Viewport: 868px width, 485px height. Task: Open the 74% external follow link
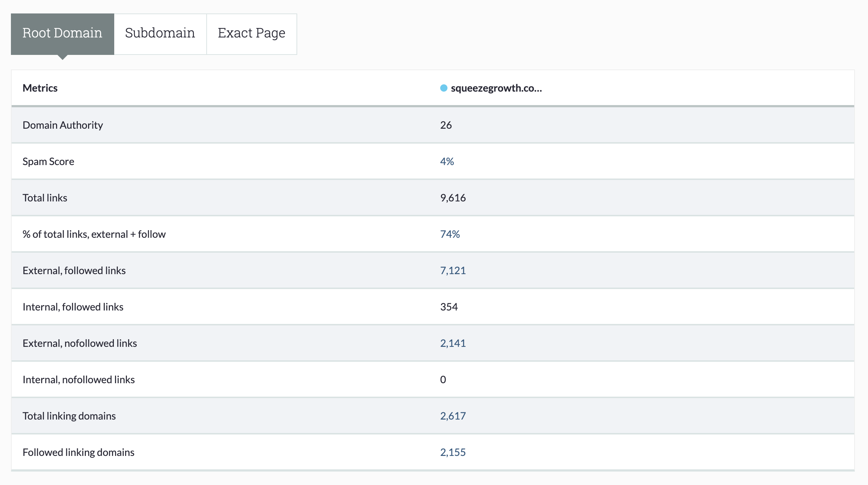(450, 234)
